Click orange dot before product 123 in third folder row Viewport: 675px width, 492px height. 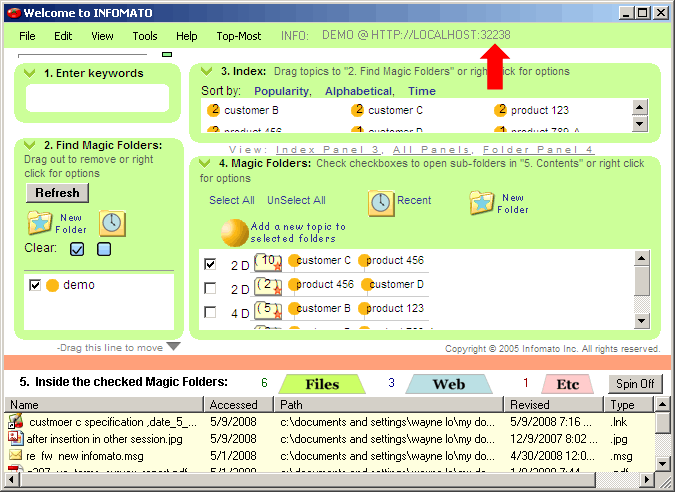tap(364, 309)
